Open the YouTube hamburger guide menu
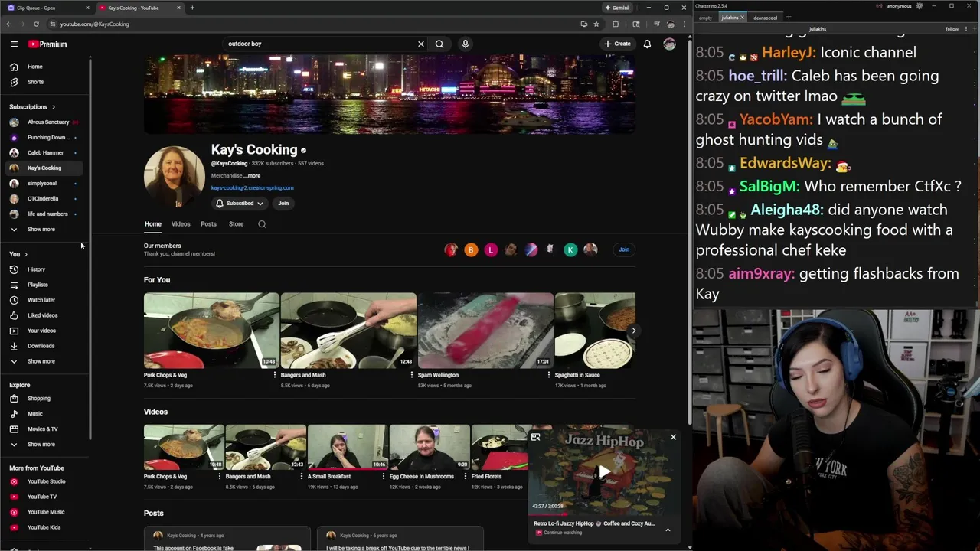The width and height of the screenshot is (980, 551). tap(14, 44)
